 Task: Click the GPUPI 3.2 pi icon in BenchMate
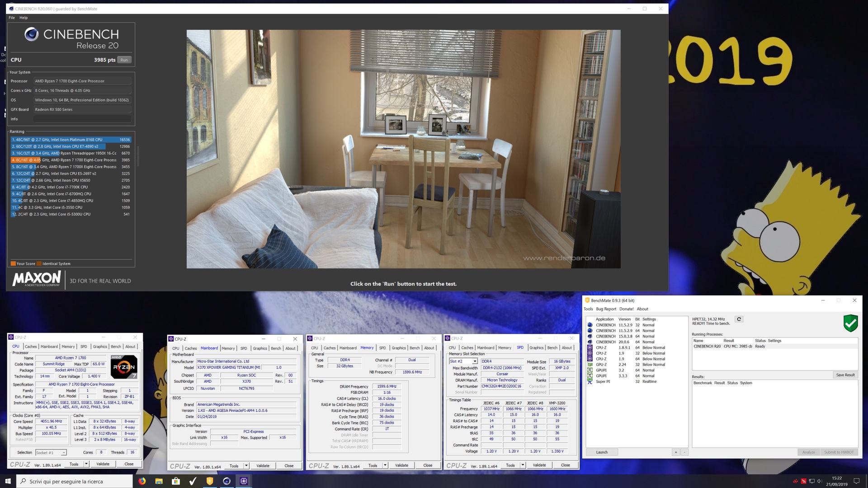[590, 370]
